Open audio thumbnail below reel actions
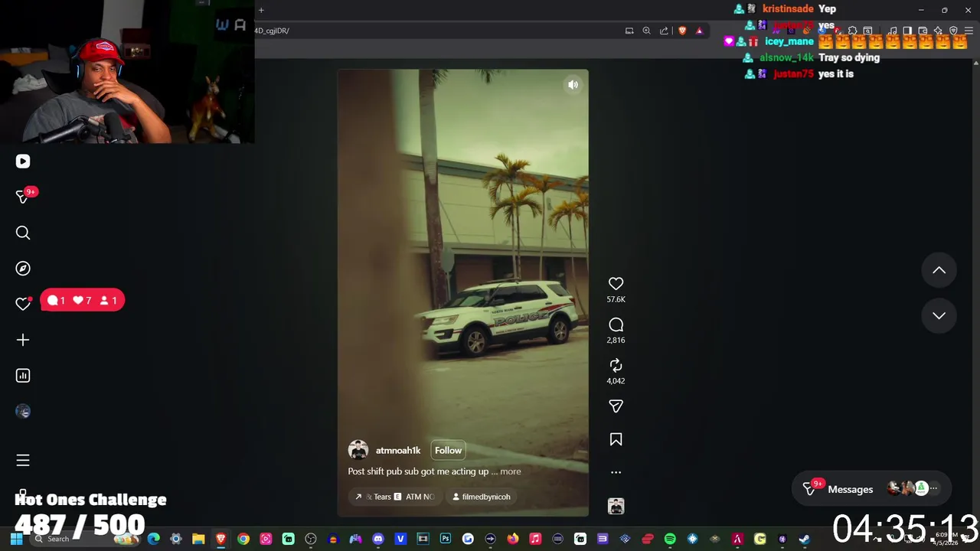This screenshot has height=551, width=980. (x=616, y=506)
